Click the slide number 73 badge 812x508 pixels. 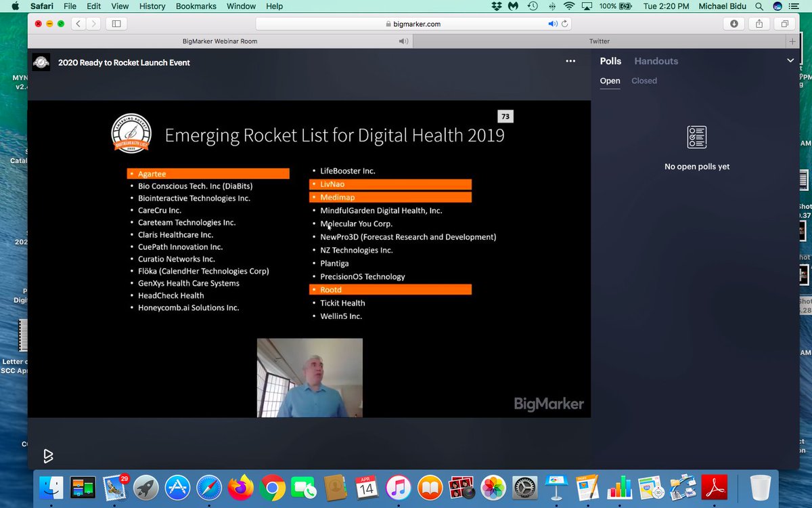tap(505, 117)
